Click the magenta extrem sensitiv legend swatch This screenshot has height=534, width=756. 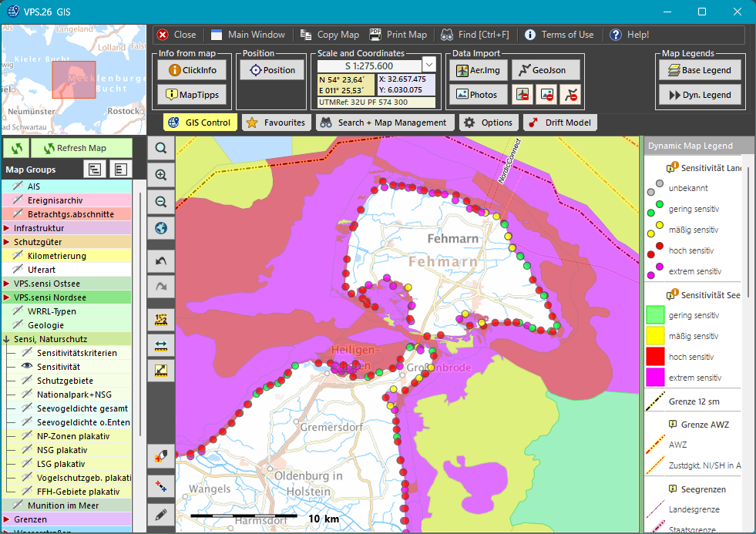[655, 378]
